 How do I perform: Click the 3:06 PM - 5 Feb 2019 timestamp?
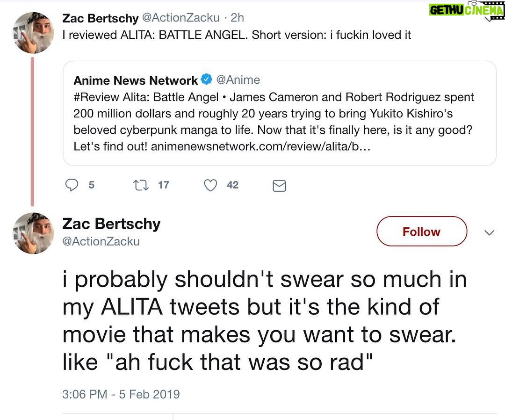(121, 394)
